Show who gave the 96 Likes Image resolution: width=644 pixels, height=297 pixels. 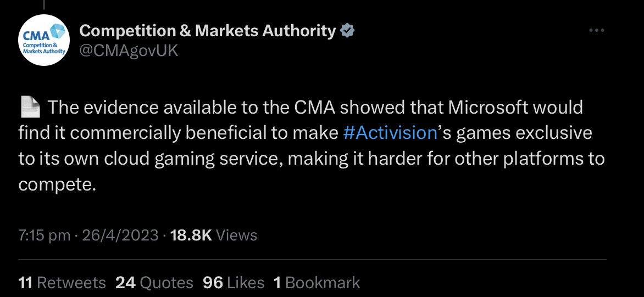point(234,283)
